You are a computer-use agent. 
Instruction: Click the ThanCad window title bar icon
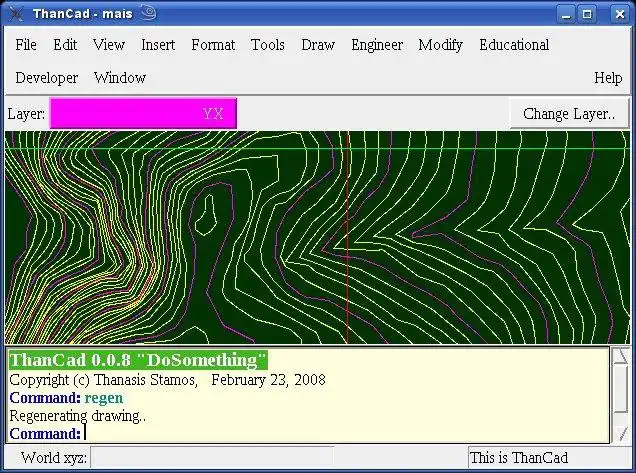point(16,14)
